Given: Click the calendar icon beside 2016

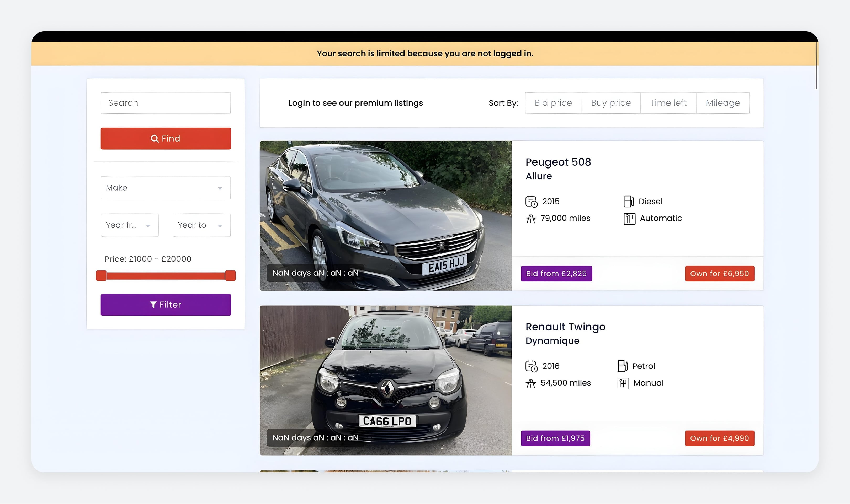Looking at the screenshot, I should [531, 366].
